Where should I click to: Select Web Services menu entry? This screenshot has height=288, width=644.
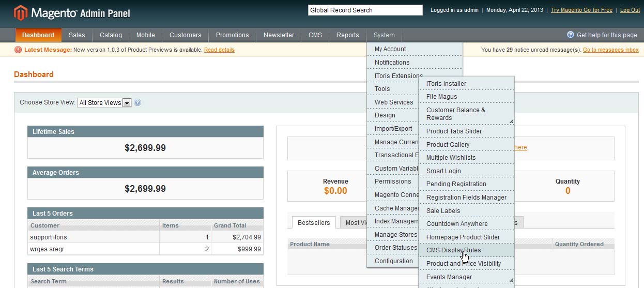click(x=393, y=102)
